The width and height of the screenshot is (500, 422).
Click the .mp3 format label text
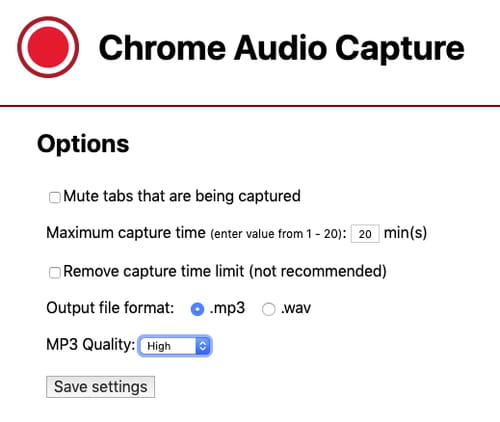[227, 308]
